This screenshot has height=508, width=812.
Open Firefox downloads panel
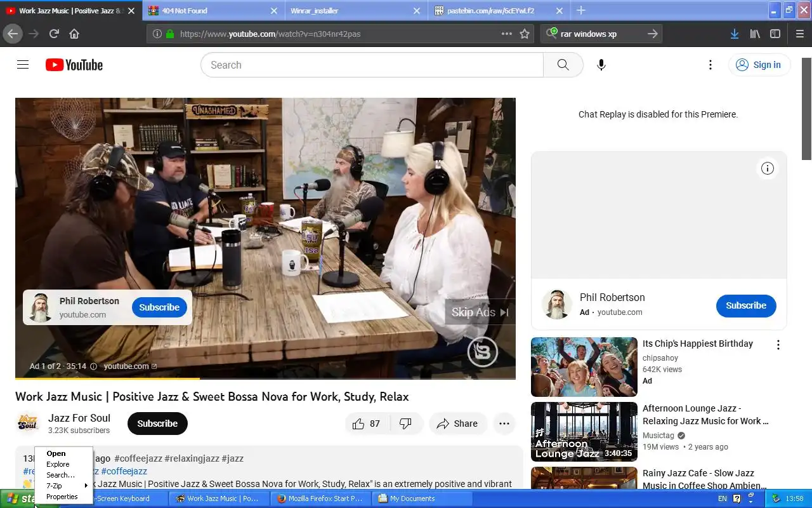click(734, 34)
